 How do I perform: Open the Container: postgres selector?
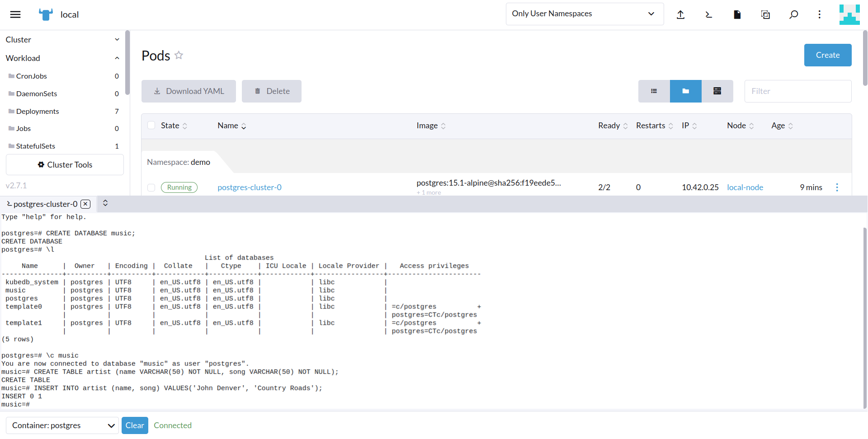(62, 425)
